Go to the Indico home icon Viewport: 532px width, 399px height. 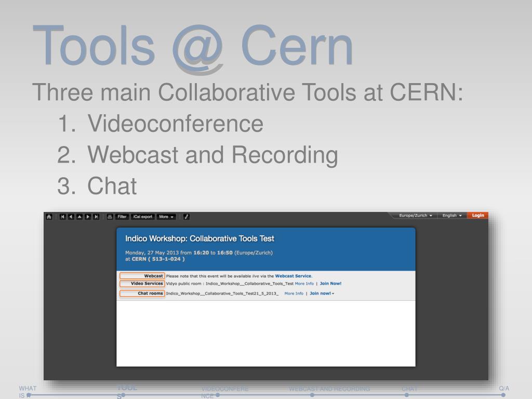[49, 217]
